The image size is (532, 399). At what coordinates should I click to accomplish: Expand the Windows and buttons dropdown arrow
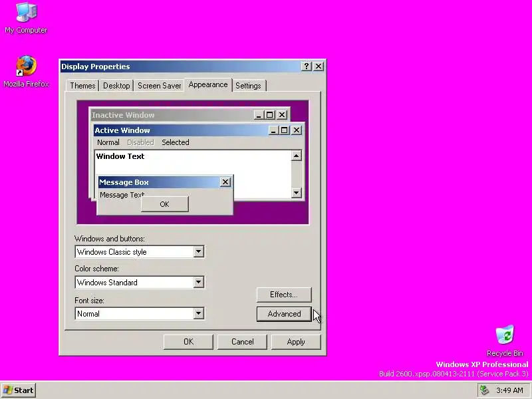pyautogui.click(x=198, y=252)
